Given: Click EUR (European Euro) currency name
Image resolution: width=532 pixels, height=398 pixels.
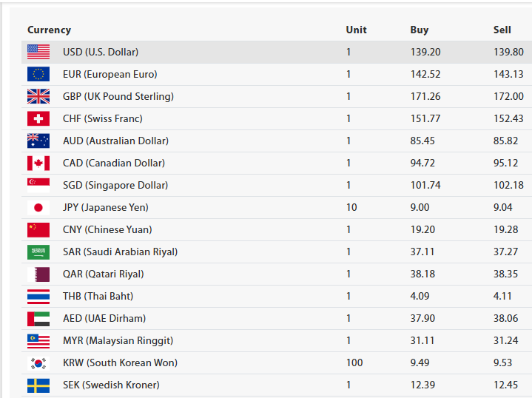Looking at the screenshot, I should 110,74.
